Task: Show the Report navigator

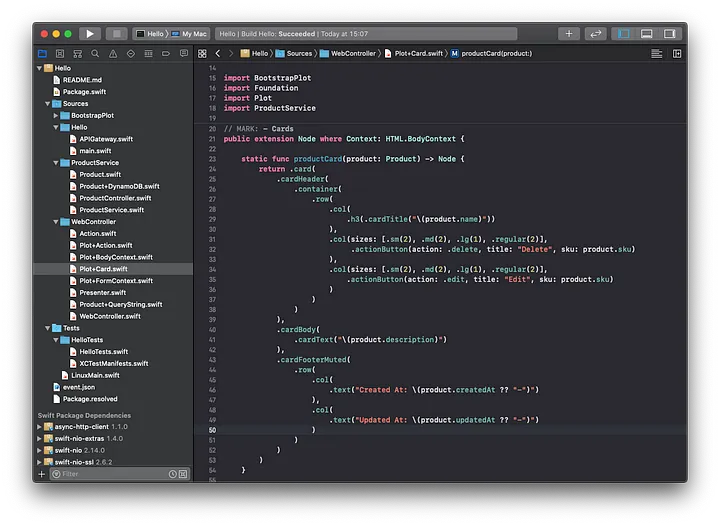Action: (184, 54)
